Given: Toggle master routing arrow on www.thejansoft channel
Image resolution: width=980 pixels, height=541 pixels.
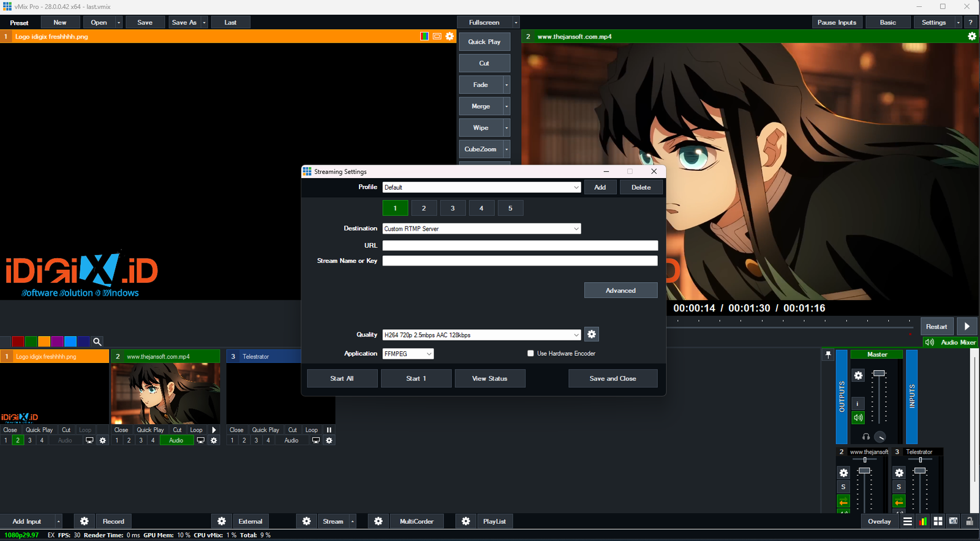Looking at the screenshot, I should tap(843, 502).
